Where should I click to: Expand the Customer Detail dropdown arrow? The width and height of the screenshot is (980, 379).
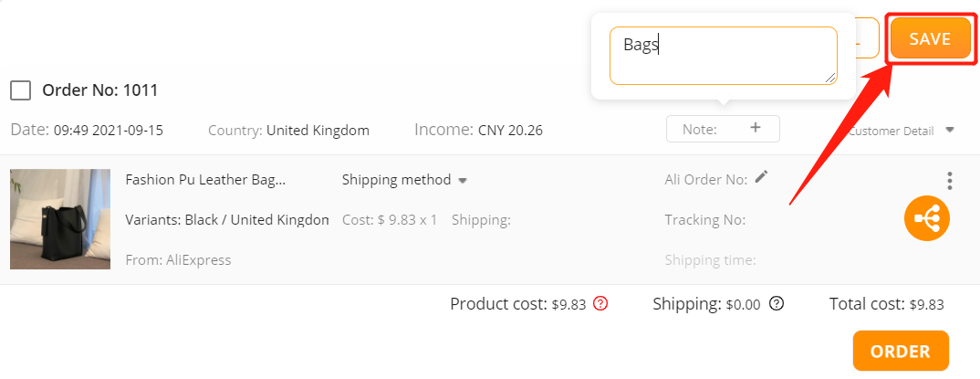[x=949, y=130]
